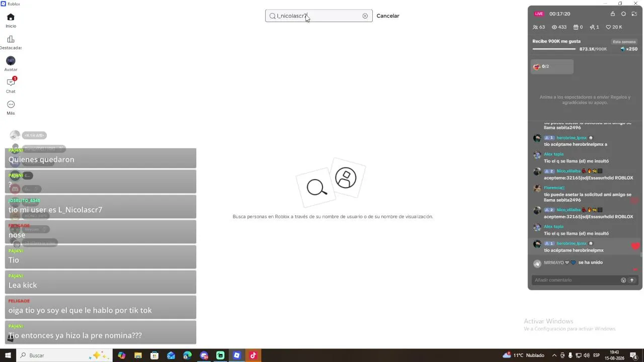
Task: Open Roblox Chat with unread badge
Action: [x=11, y=85]
